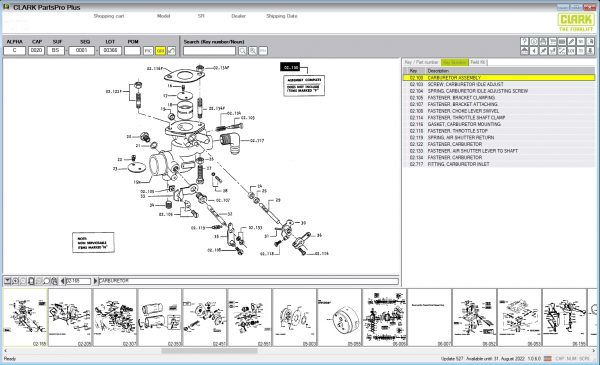The width and height of the screenshot is (600, 365).
Task: Select SPRING, CARBURETOR IDLE ADJUSTING SCREW row
Action: point(499,91)
